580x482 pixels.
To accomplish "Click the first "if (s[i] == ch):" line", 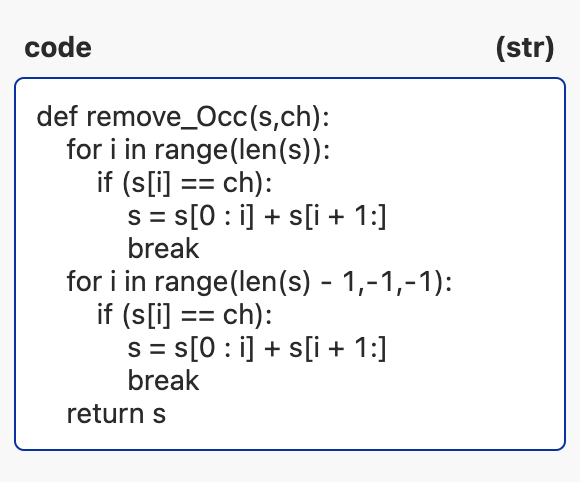I will (x=185, y=183).
